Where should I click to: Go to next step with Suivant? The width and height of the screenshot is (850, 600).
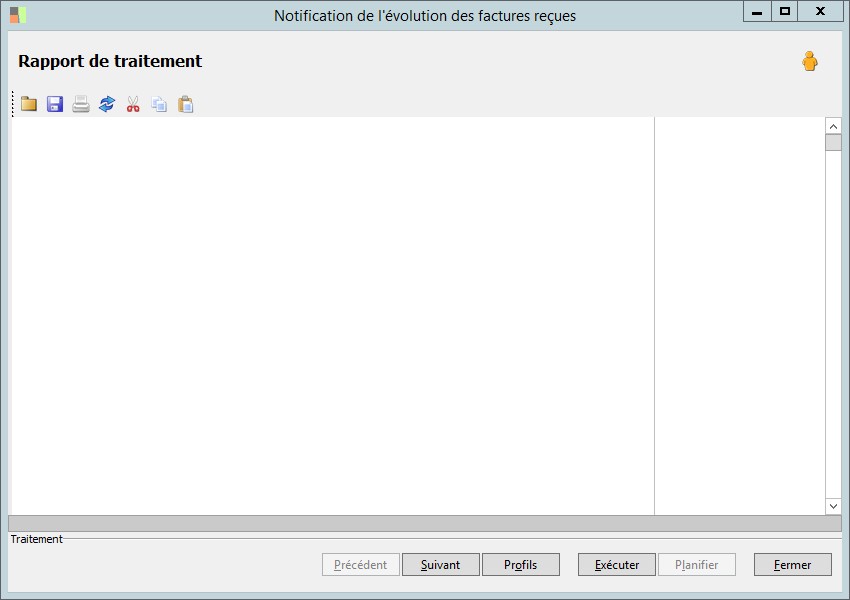point(441,565)
